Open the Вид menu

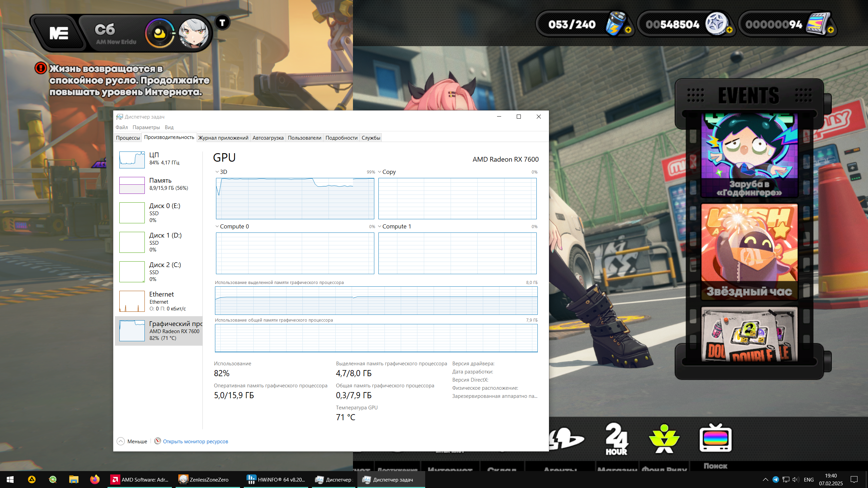(169, 127)
